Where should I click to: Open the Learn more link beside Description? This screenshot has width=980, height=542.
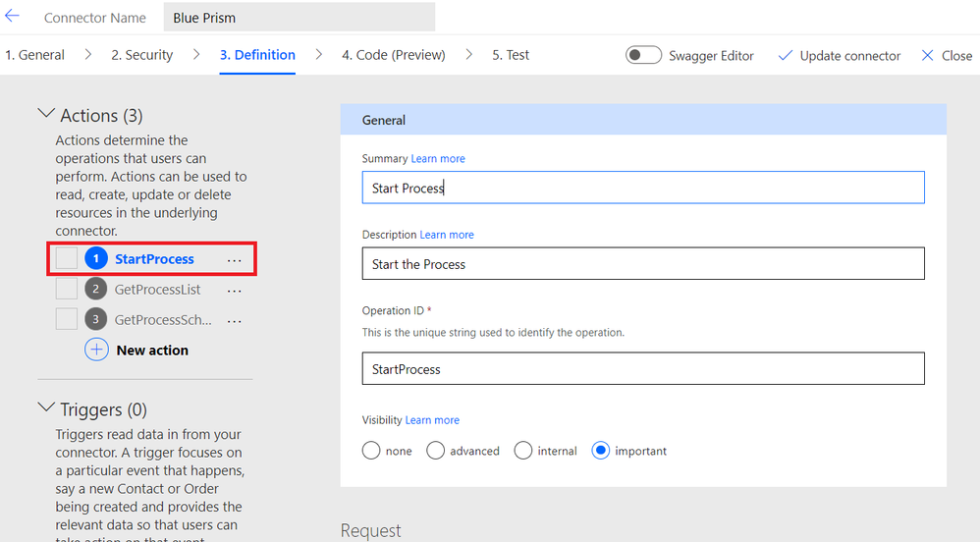pos(447,236)
